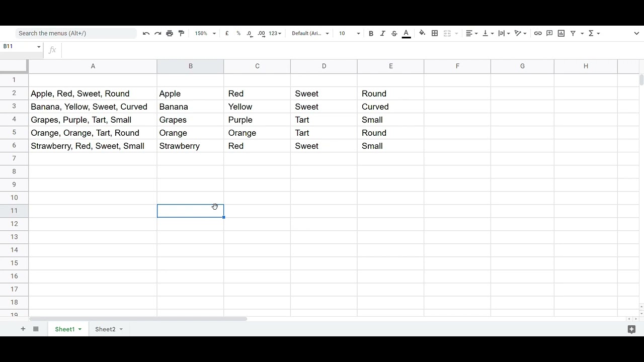Image resolution: width=644 pixels, height=362 pixels.
Task: Insert a link using the link icon
Action: [538, 33]
